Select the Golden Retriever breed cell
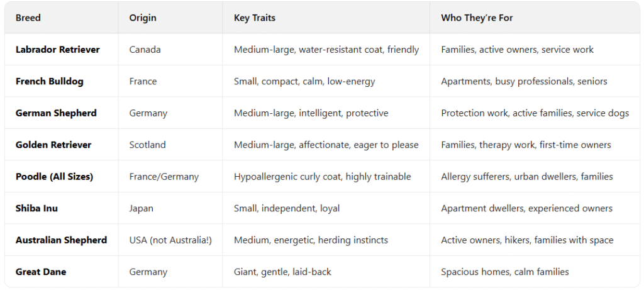Image resolution: width=644 pixels, height=290 pixels. pyautogui.click(x=53, y=145)
